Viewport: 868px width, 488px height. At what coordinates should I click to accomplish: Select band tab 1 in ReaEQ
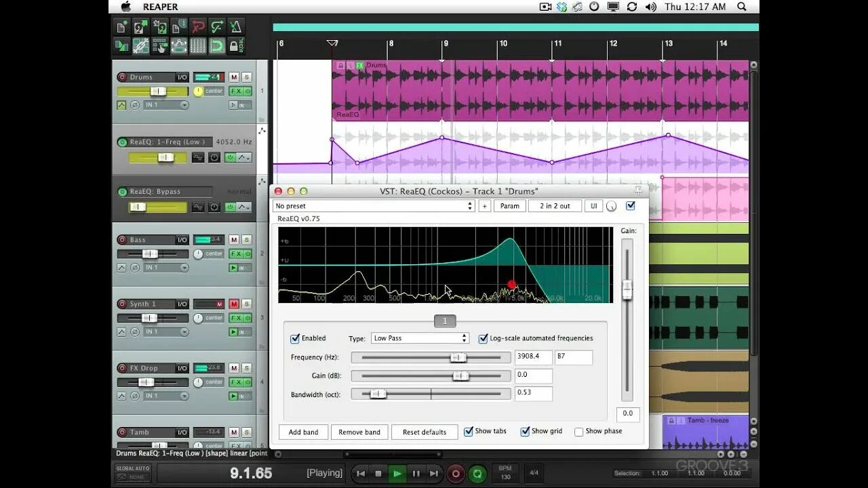point(445,321)
